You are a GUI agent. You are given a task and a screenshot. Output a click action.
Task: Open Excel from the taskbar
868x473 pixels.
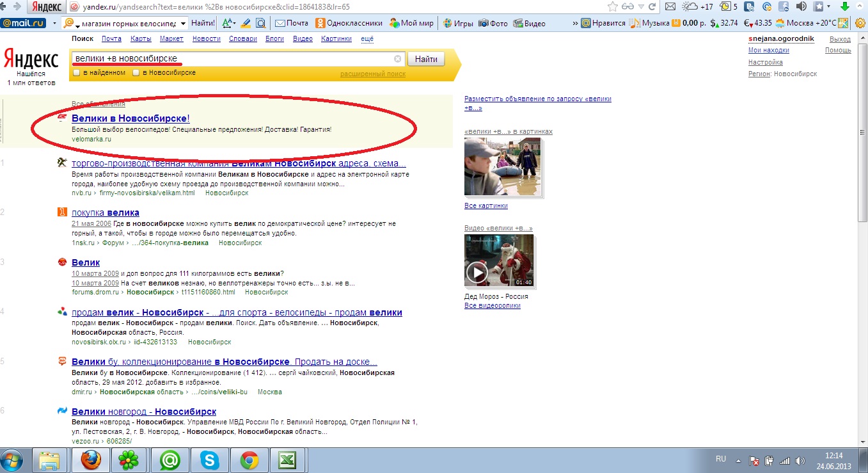287,460
